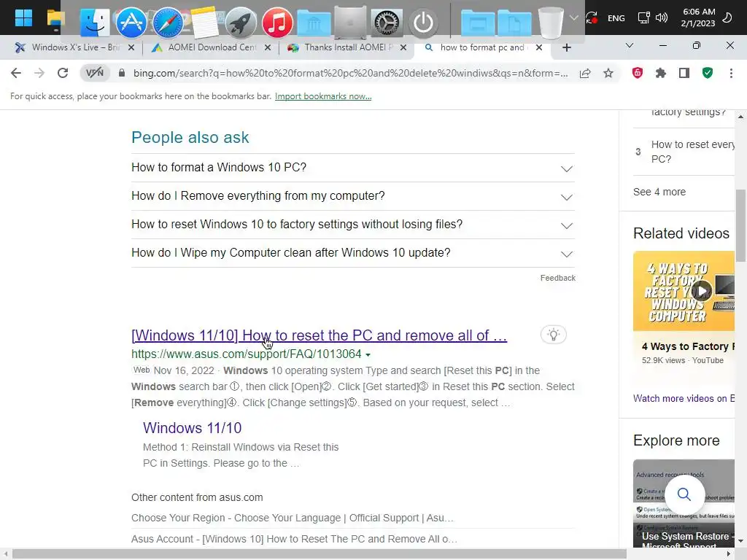
Task: Share this page icon
Action: click(x=585, y=74)
